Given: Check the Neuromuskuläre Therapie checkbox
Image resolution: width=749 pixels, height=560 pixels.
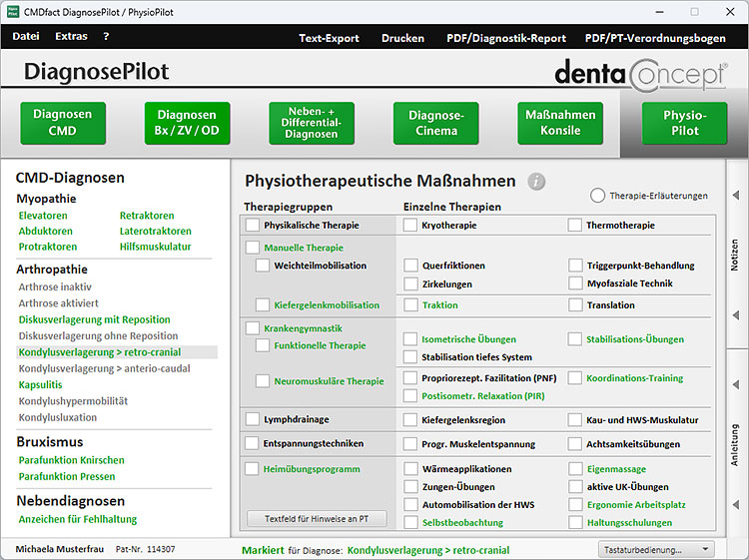Looking at the screenshot, I should pos(263,381).
